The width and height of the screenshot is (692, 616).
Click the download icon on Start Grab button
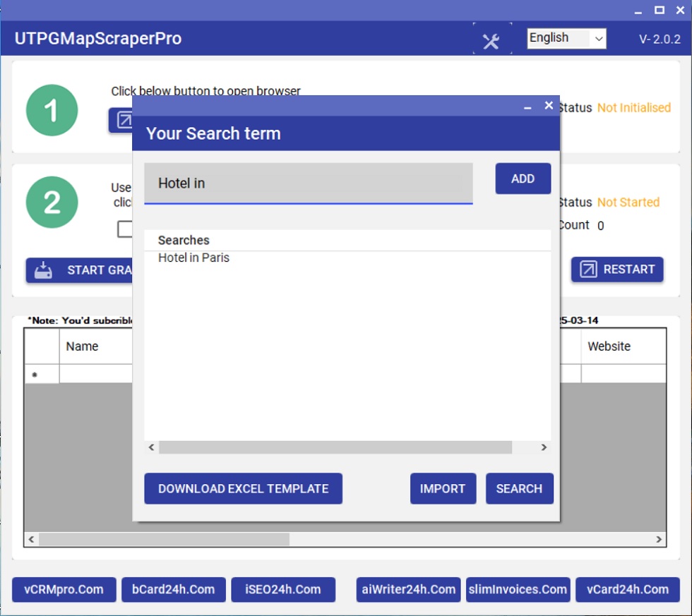44,270
